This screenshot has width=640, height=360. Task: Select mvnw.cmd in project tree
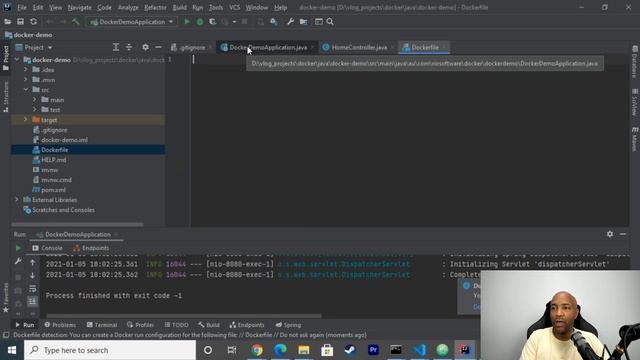[56, 180]
